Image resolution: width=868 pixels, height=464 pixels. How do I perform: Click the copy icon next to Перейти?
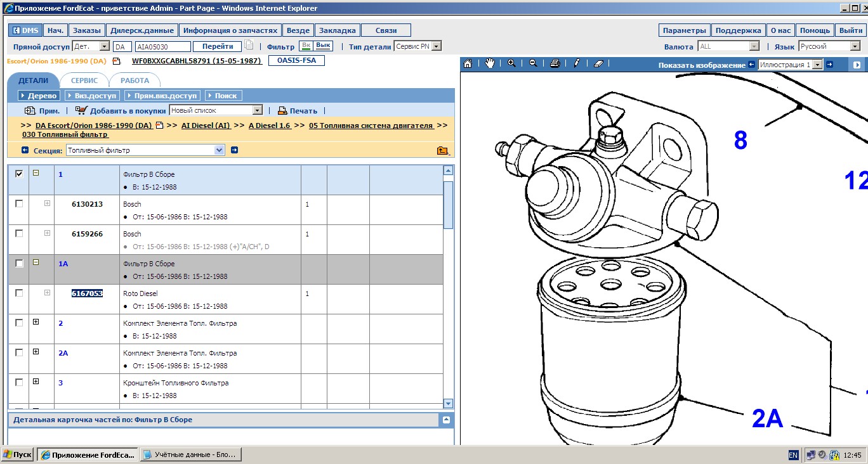[x=249, y=46]
